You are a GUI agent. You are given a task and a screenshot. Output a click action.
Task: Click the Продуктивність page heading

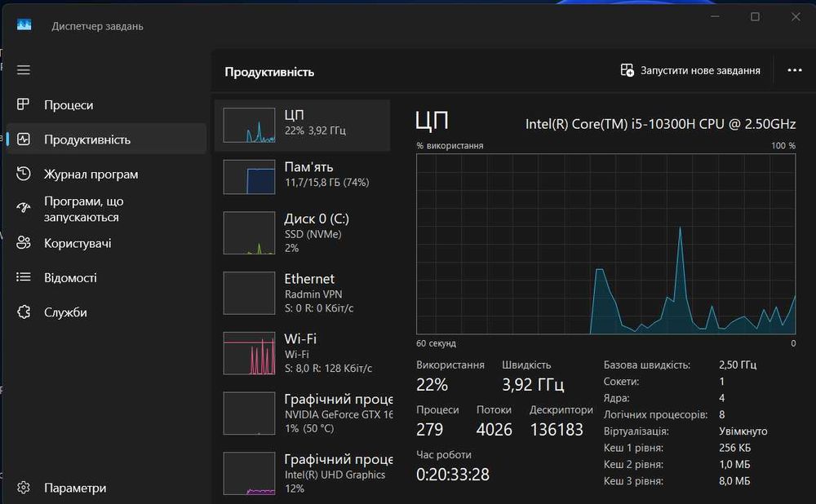tap(269, 72)
